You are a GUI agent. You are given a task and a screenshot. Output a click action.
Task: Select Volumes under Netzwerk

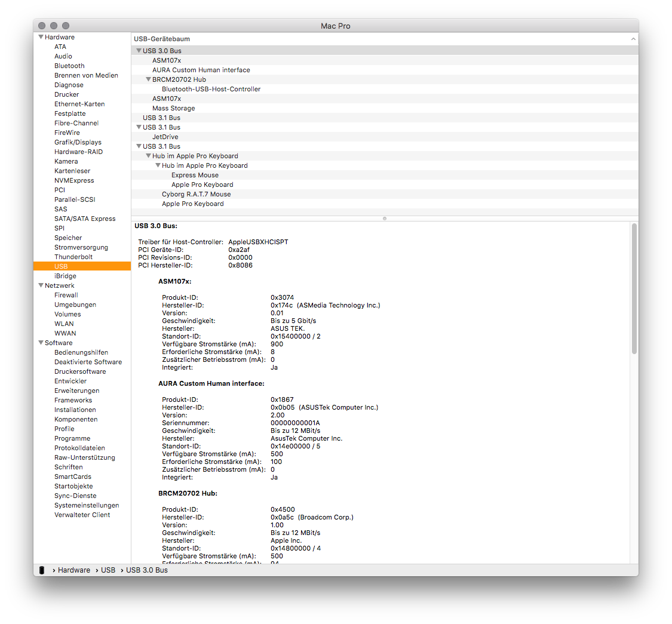point(67,314)
